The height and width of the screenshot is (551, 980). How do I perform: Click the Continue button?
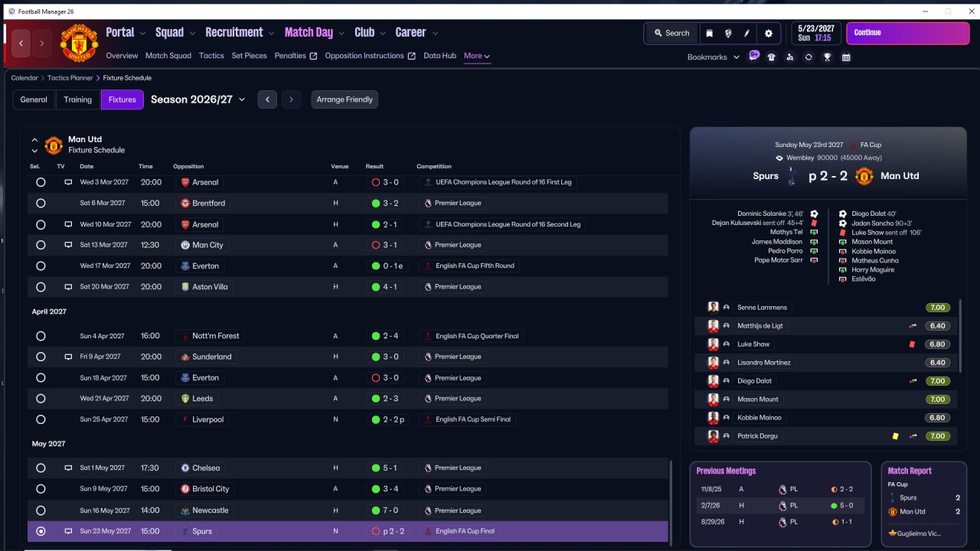point(908,33)
